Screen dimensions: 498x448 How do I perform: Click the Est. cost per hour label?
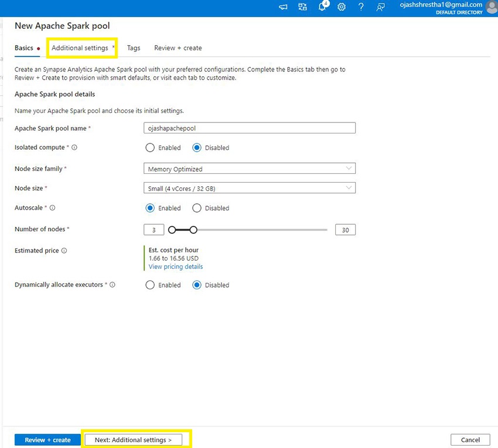[x=173, y=250]
